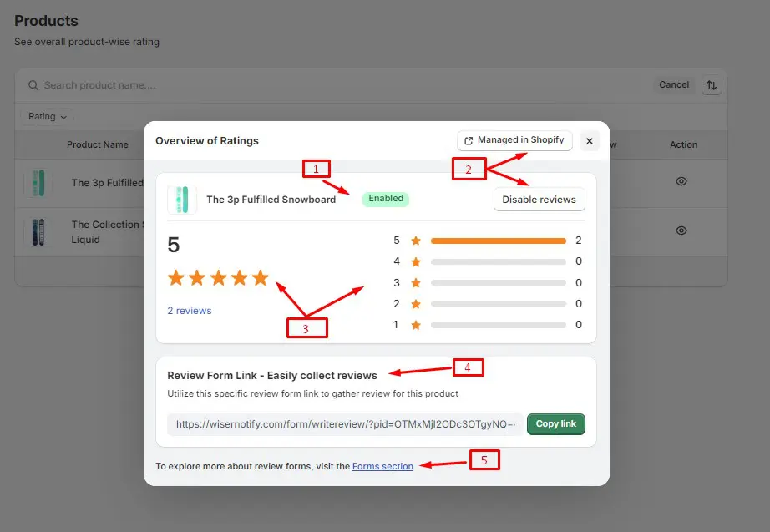The width and height of the screenshot is (770, 532).
Task: Open the Rating filter dropdown
Action: point(47,117)
